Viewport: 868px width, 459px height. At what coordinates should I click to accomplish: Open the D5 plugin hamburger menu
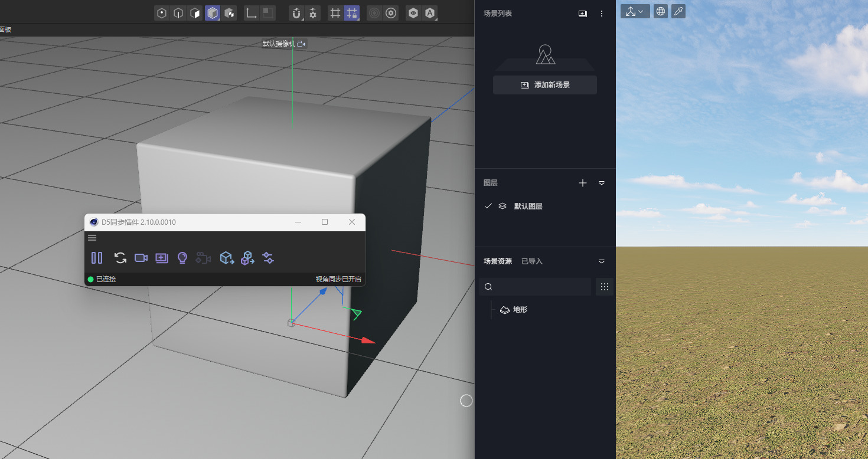(x=92, y=238)
